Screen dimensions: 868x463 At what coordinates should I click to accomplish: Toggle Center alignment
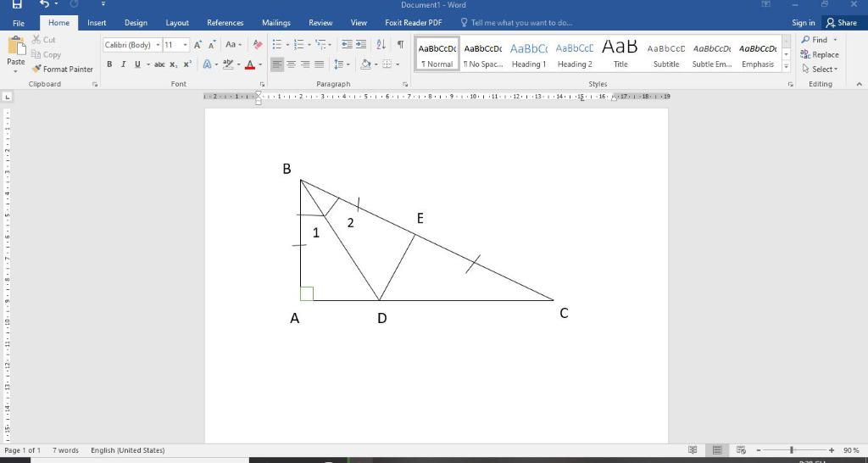[292, 64]
